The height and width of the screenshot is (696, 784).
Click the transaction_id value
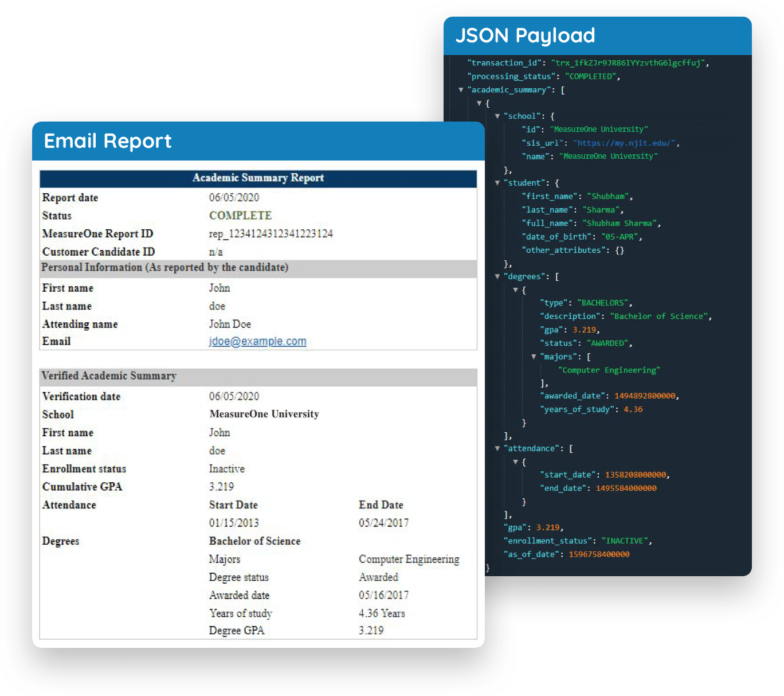tap(629, 62)
